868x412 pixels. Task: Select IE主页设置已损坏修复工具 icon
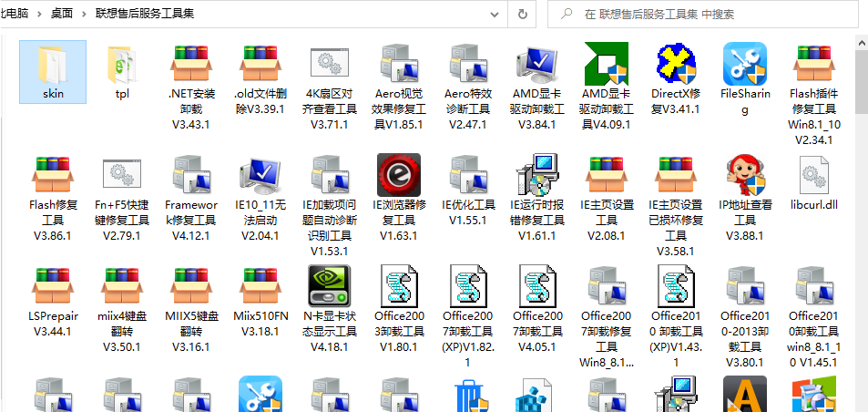676,175
